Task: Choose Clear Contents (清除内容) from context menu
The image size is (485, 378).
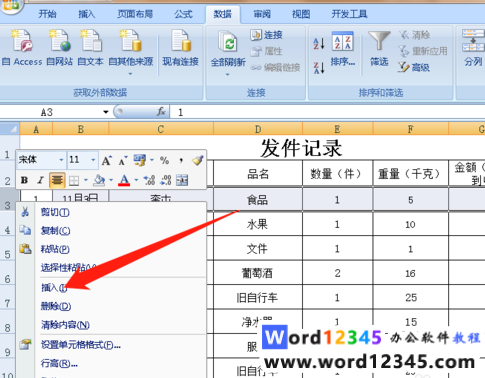Action: pyautogui.click(x=111, y=325)
